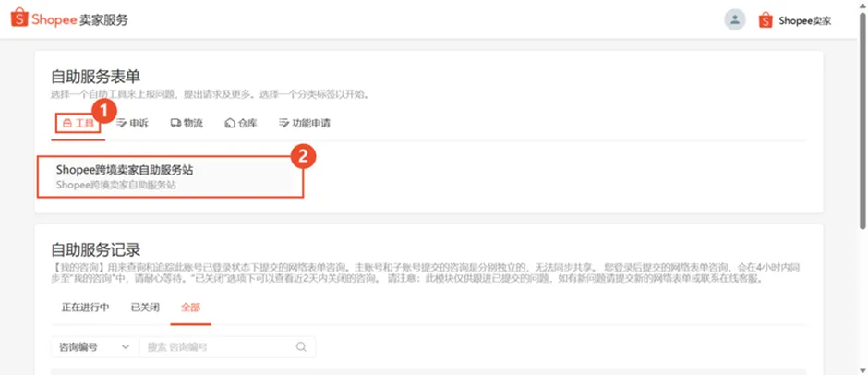
Task: Click the 仓库 warehouse icon
Action: [230, 123]
